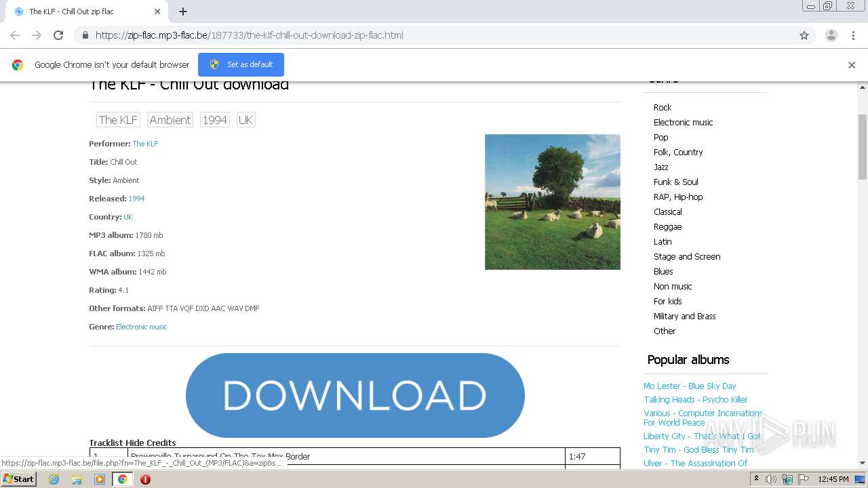Open a new tab with plus button

coord(183,12)
